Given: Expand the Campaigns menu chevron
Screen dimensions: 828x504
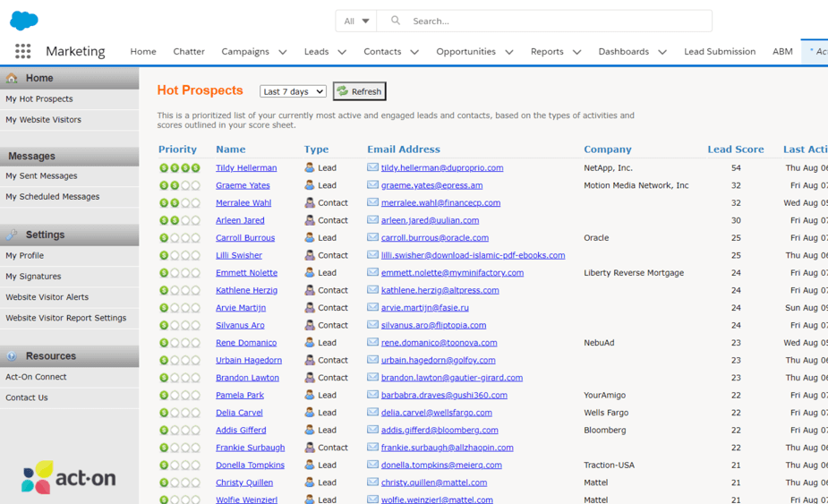Looking at the screenshot, I should coord(283,52).
